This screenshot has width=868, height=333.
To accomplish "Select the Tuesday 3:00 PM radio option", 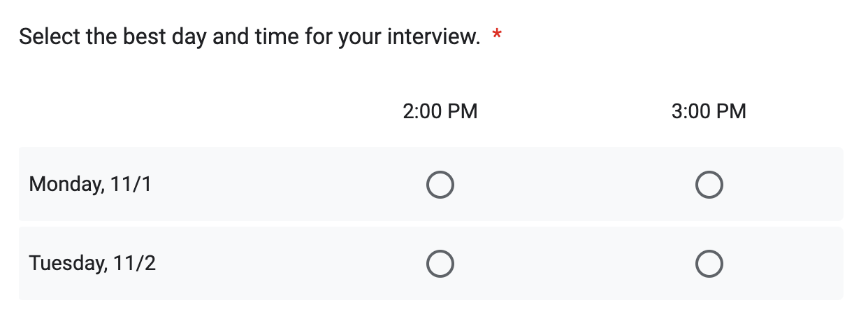I will point(709,264).
